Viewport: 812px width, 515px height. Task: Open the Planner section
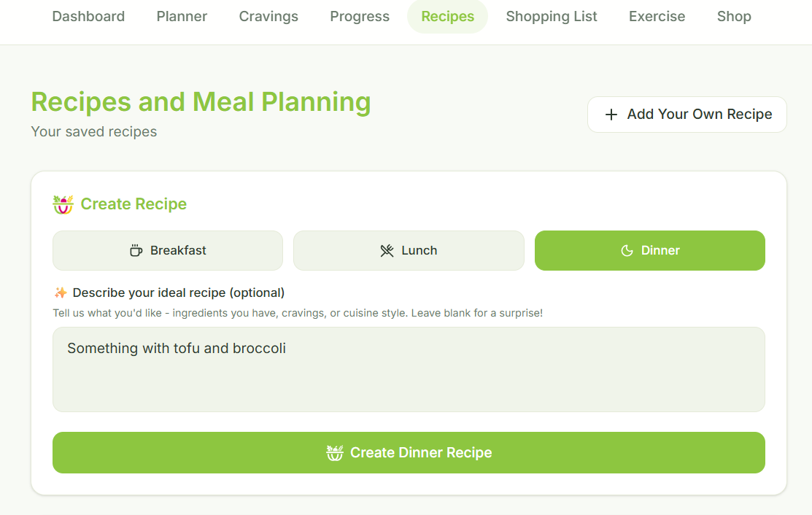[181, 16]
